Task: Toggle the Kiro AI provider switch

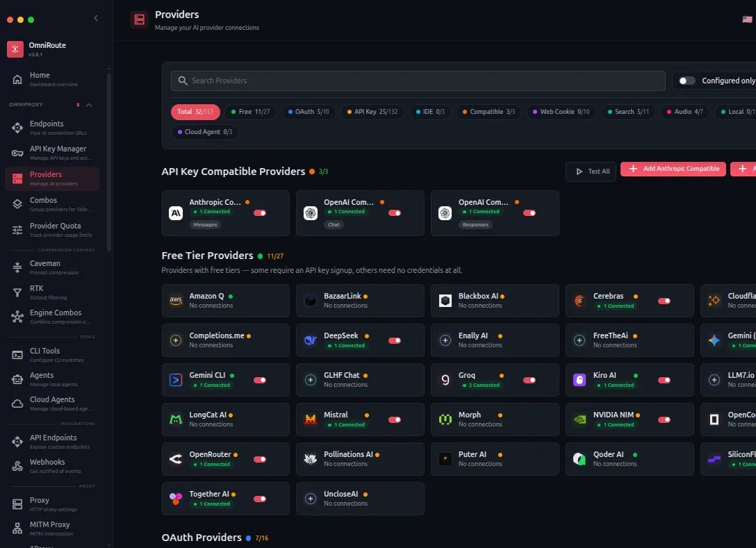Action: click(x=664, y=380)
